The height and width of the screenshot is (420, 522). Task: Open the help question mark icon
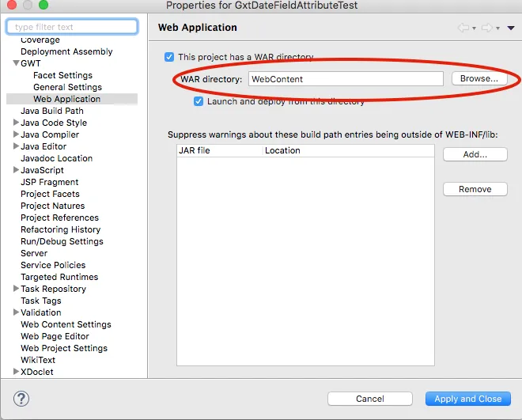click(21, 399)
